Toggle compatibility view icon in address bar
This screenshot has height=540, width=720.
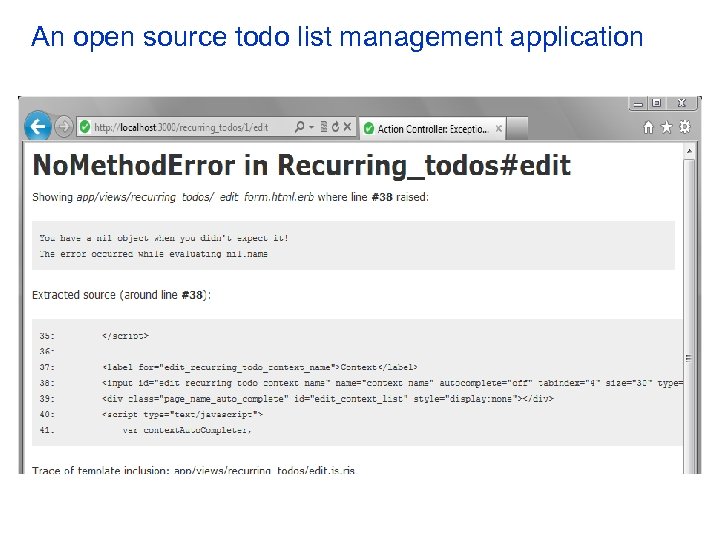click(324, 126)
